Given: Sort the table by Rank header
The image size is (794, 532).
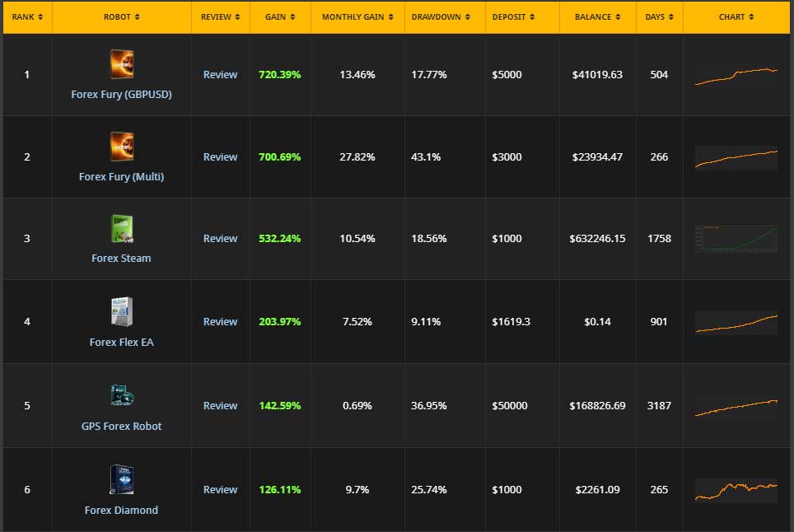Looking at the screenshot, I should click(x=27, y=16).
